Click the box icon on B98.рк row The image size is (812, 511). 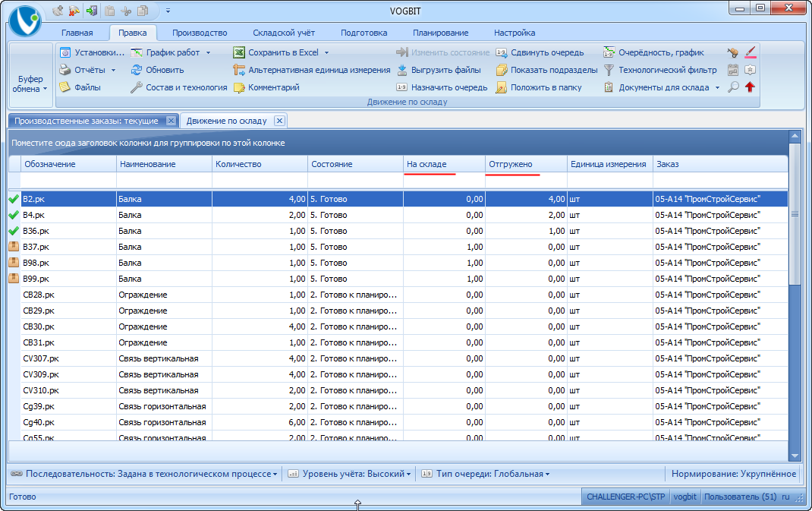14,263
